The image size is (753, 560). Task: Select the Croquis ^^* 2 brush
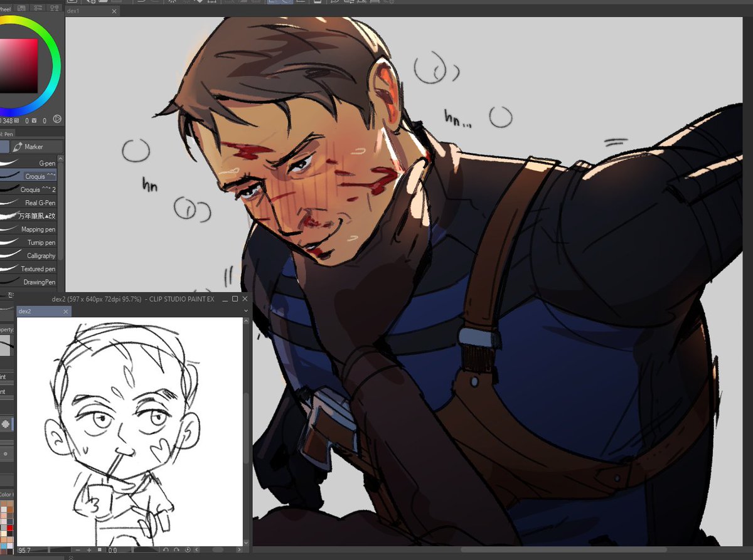pyautogui.click(x=29, y=189)
